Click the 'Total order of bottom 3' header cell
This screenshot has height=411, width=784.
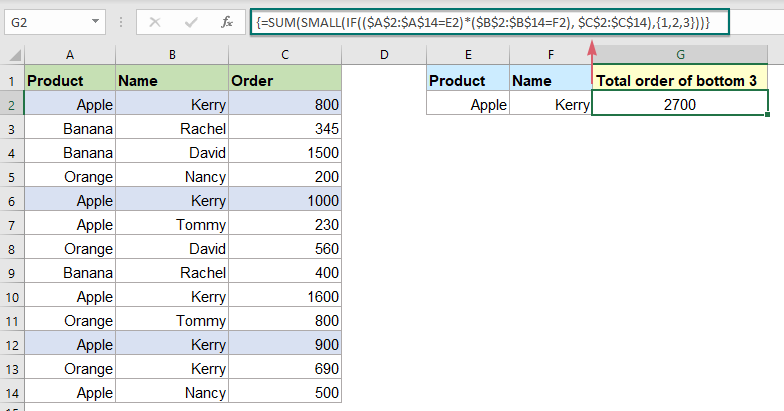click(680, 80)
